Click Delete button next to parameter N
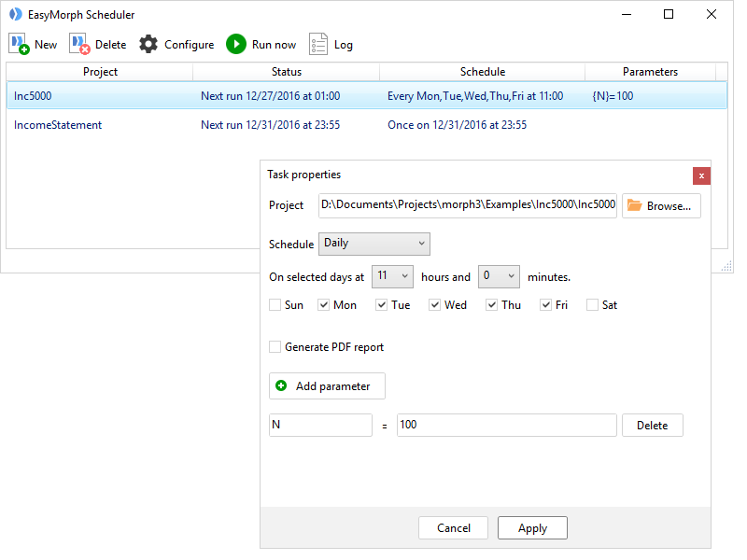747x560 pixels. (x=652, y=425)
